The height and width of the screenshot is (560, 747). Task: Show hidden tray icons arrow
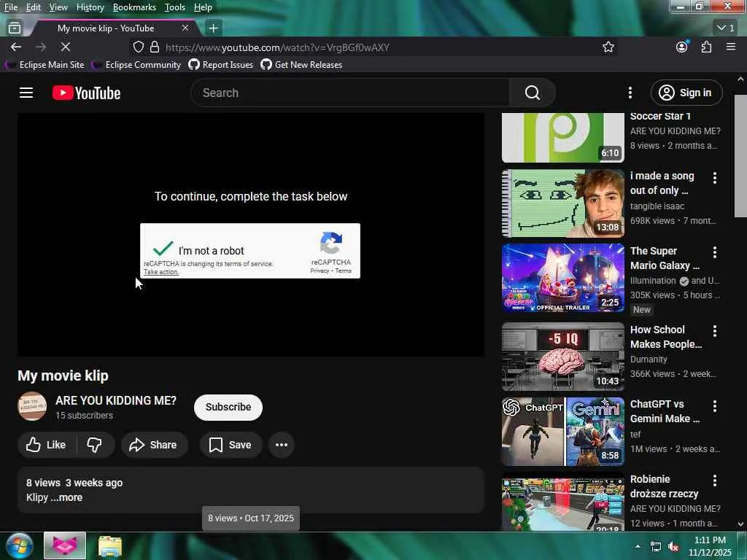(x=638, y=546)
